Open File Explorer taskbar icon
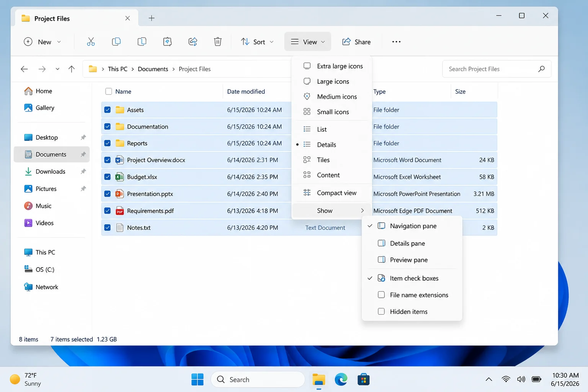 318,379
